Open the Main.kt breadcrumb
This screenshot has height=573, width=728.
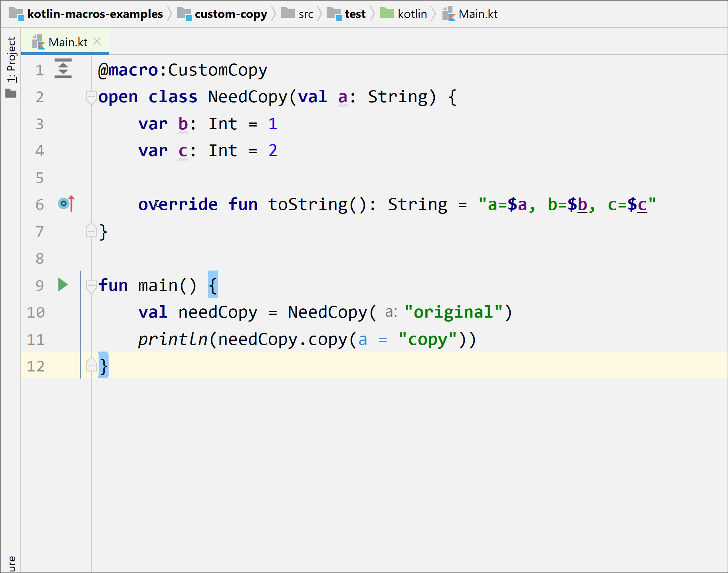pos(478,14)
